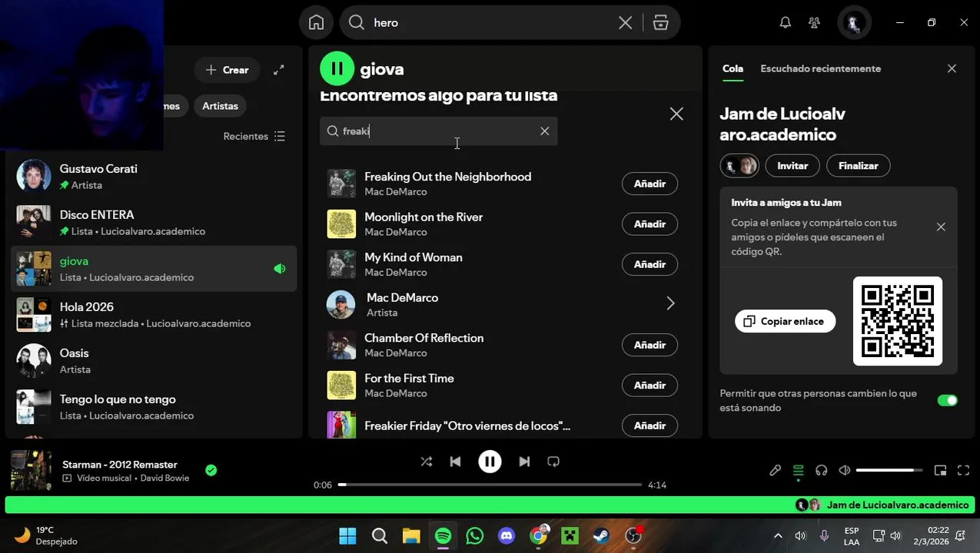
Task: Close the queue side panel
Action: click(x=952, y=68)
